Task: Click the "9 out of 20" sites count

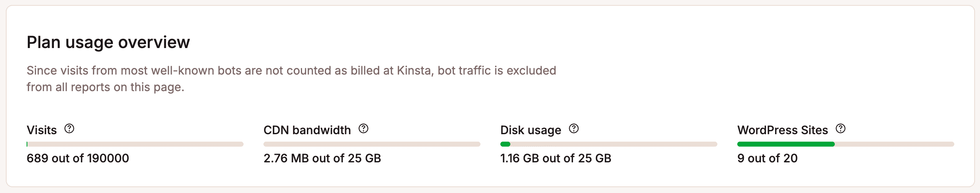Action: tap(767, 158)
